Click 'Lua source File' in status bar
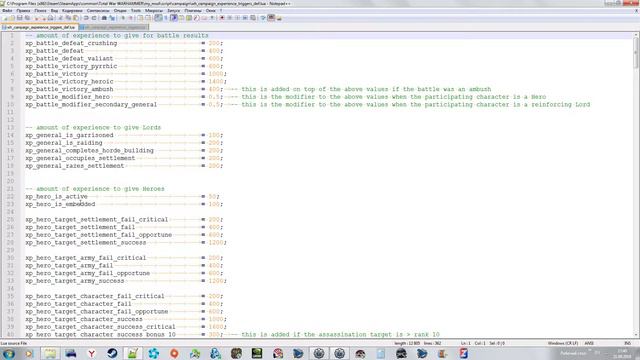 pyautogui.click(x=13, y=343)
